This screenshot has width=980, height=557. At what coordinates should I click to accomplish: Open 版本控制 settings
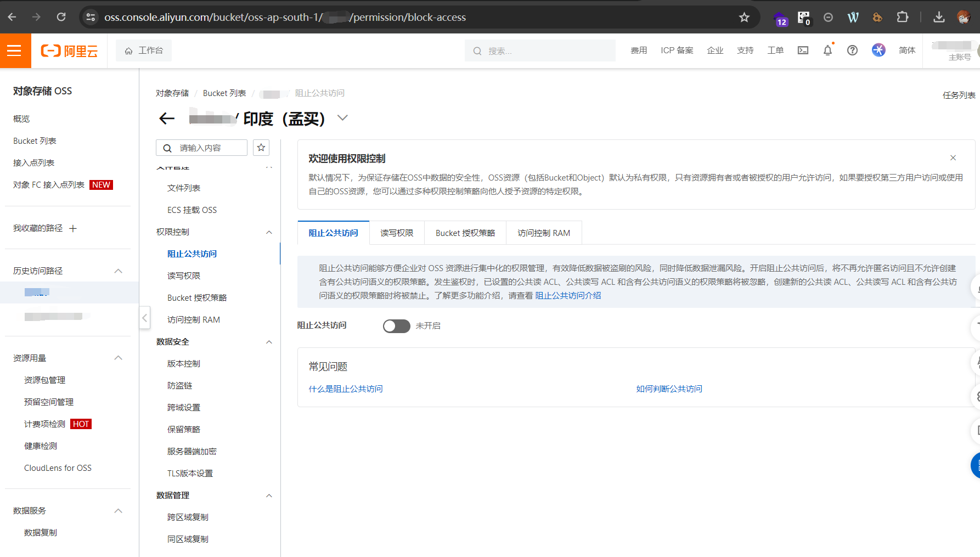tap(184, 363)
